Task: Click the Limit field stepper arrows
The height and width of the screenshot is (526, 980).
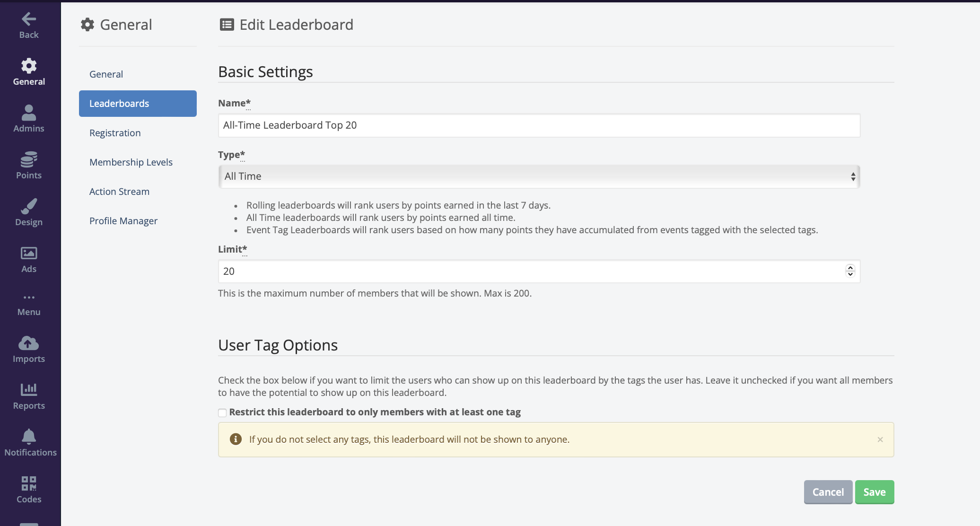Action: pyautogui.click(x=850, y=271)
